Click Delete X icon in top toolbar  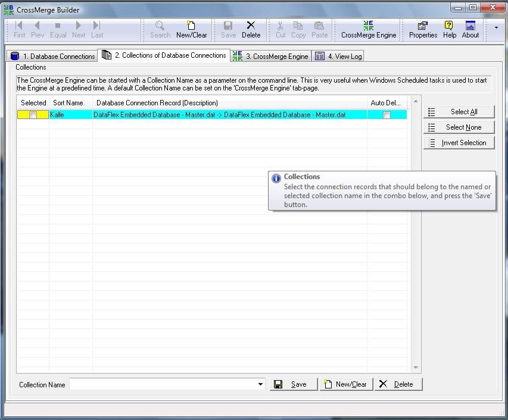(251, 29)
